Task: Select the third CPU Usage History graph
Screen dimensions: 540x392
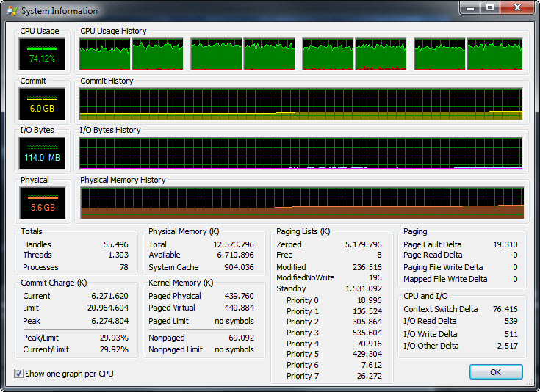Action: tap(216, 54)
